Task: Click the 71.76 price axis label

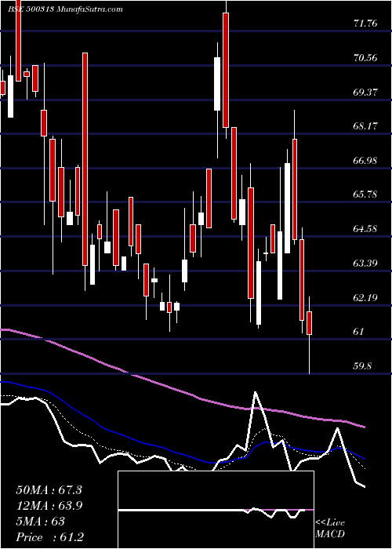Action: pos(366,24)
